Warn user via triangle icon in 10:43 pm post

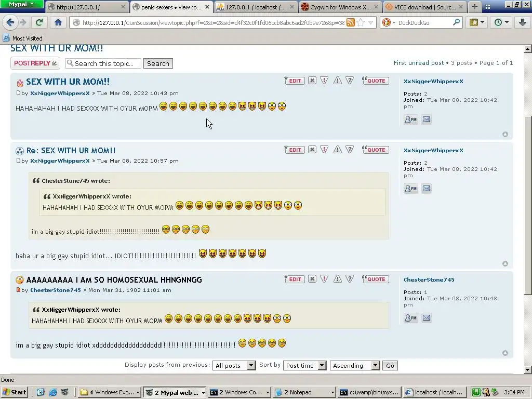pyautogui.click(x=337, y=81)
